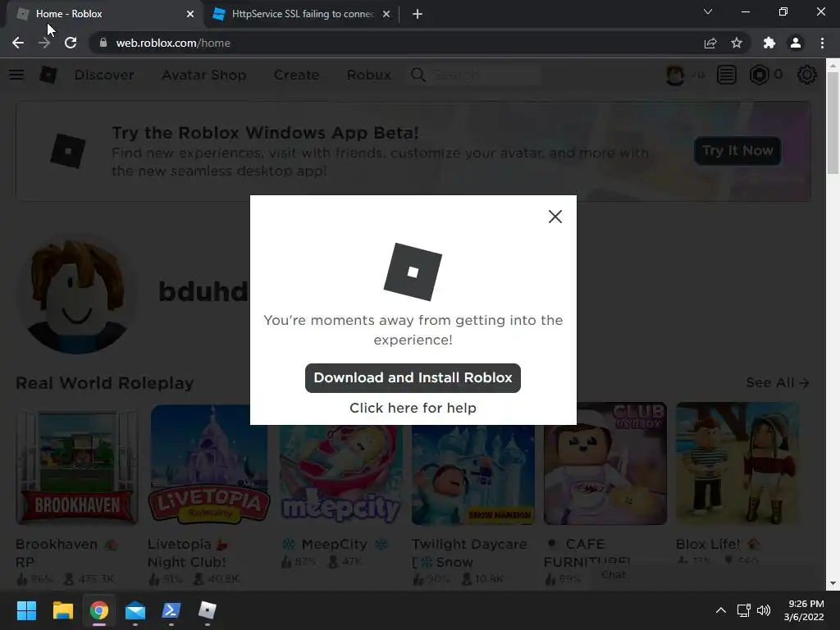
Task: Open the clock and date panel
Action: click(x=804, y=610)
